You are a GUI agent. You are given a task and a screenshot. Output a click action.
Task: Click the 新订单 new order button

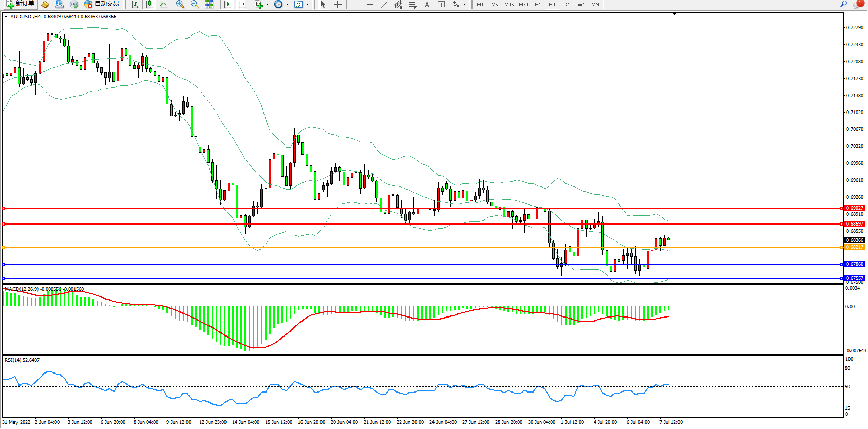pyautogui.click(x=21, y=4)
